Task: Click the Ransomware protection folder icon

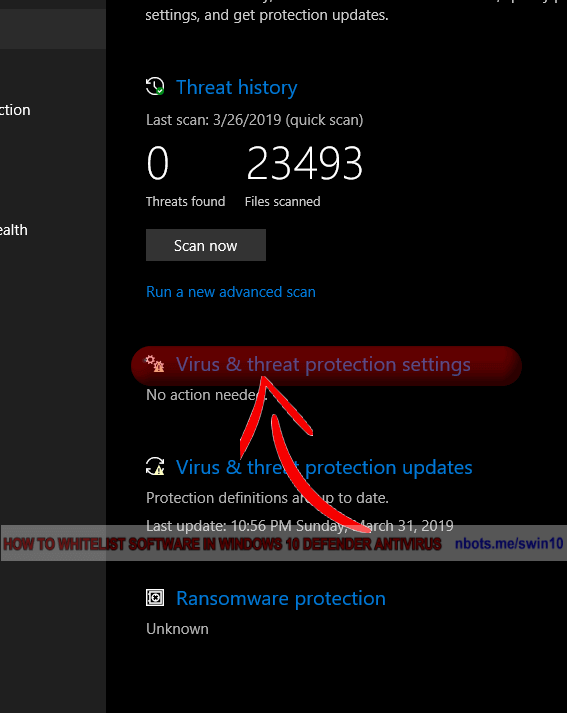Action: 155,598
